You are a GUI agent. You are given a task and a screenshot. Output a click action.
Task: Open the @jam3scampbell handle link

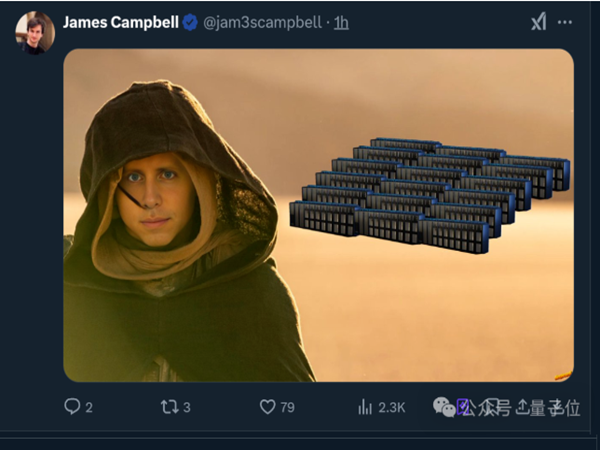[x=264, y=22]
